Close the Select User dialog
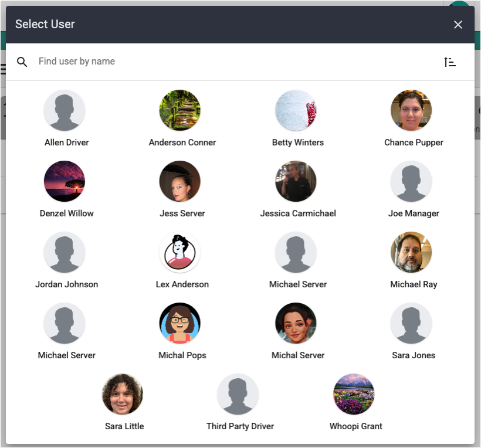The width and height of the screenshot is (481, 448). 458,25
